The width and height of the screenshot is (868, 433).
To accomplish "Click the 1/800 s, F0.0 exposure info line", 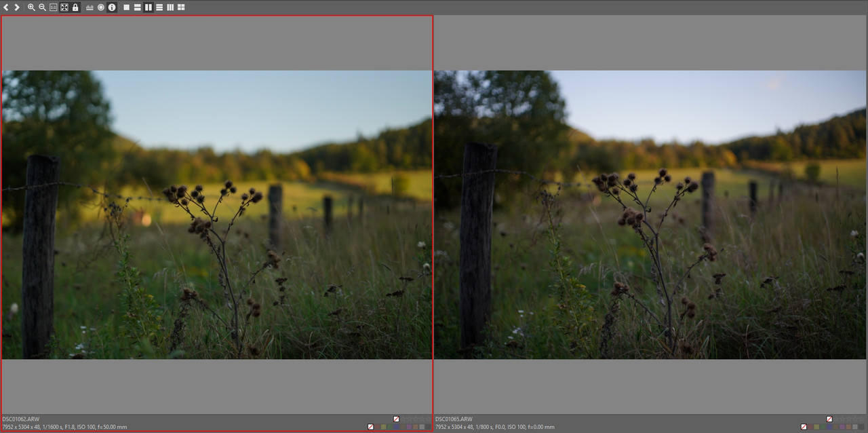I will pyautogui.click(x=495, y=427).
